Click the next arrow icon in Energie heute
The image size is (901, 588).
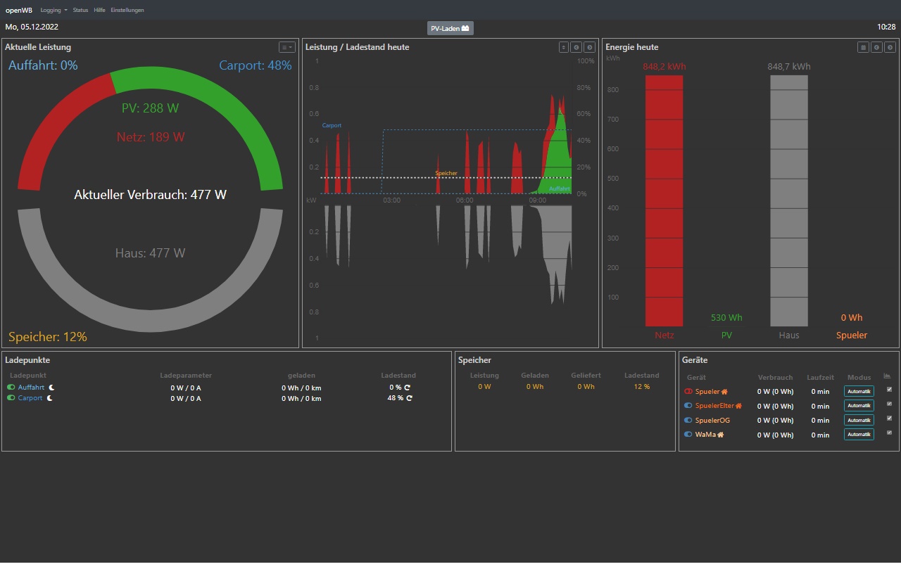(x=890, y=47)
